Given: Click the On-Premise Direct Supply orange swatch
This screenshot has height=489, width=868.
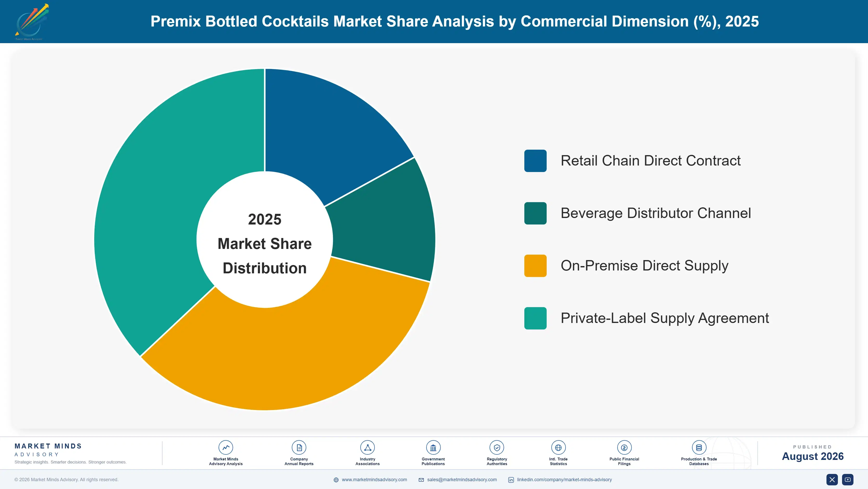Looking at the screenshot, I should coord(535,266).
